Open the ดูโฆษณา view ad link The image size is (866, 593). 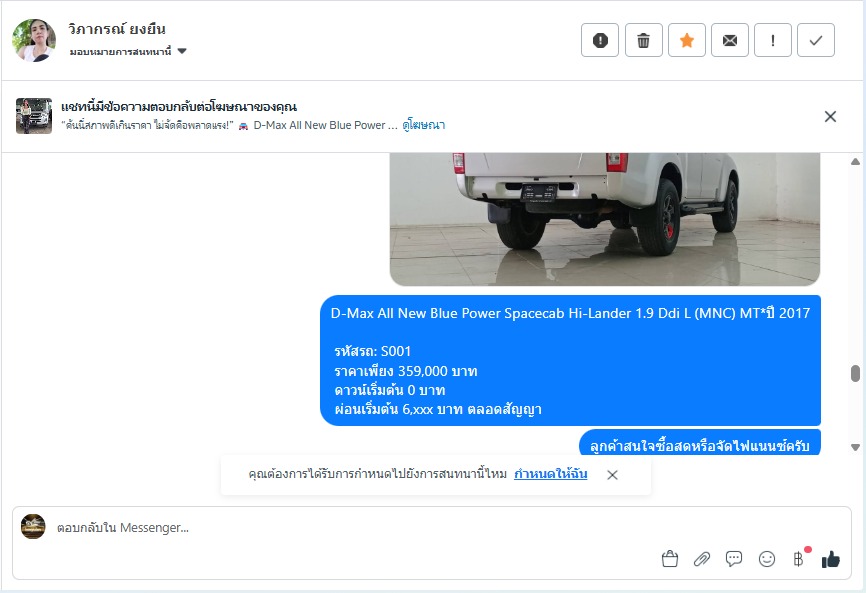(424, 125)
